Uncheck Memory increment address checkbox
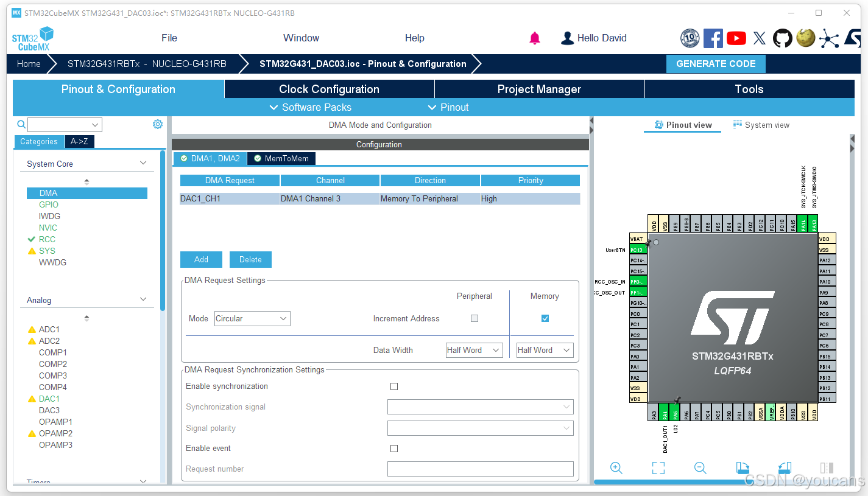This screenshot has height=496, width=868. (545, 318)
